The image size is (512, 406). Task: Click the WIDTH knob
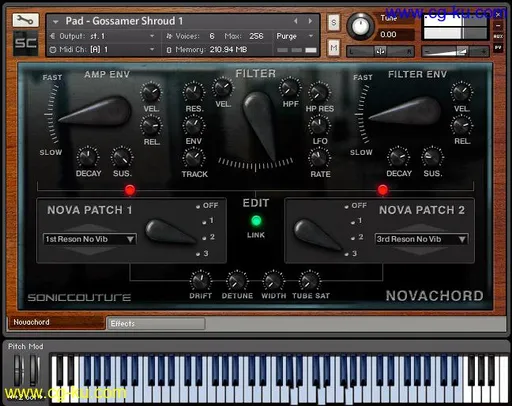[x=273, y=281]
